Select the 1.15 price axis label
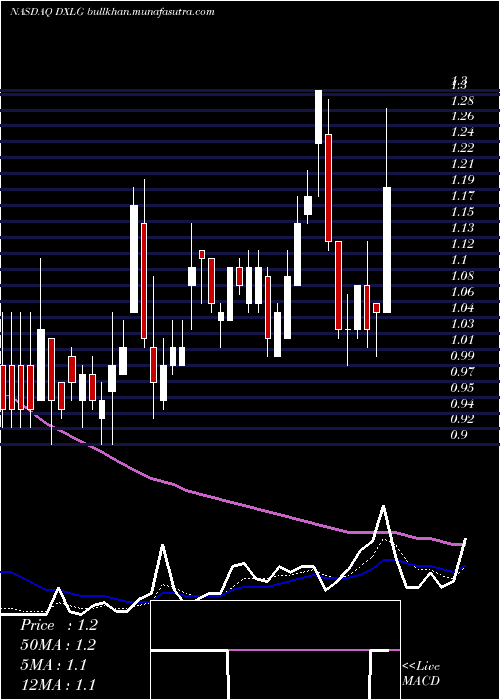The height and width of the screenshot is (700, 500). (x=463, y=213)
